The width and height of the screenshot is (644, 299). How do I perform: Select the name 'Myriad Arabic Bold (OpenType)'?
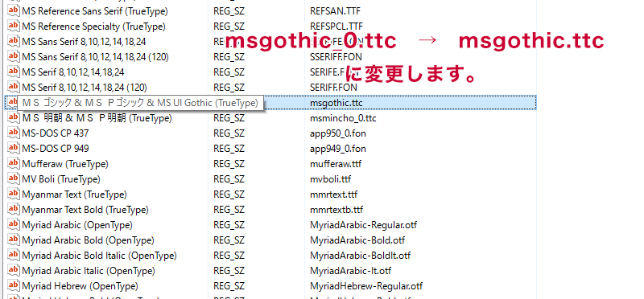click(89, 241)
